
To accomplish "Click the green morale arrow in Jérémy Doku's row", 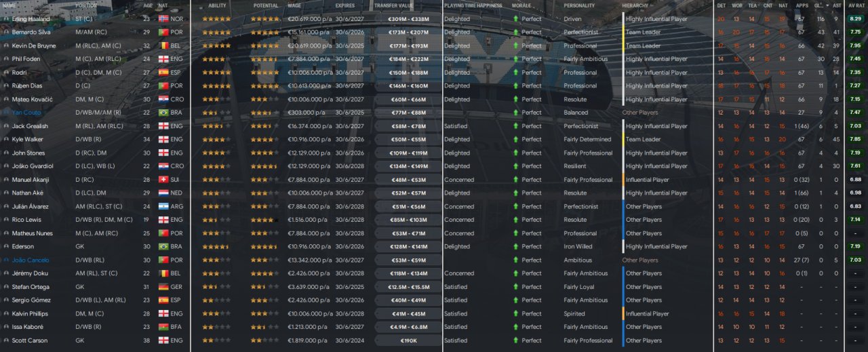I will click(516, 273).
